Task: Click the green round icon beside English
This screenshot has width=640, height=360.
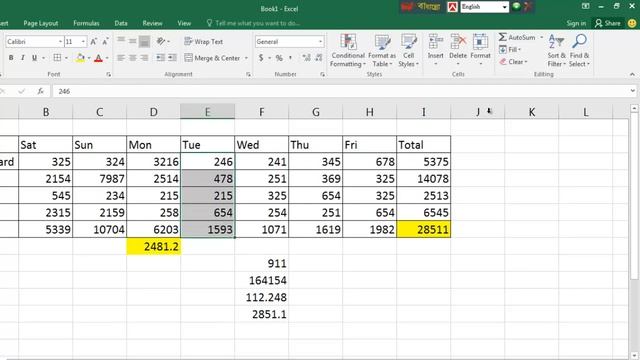Action: [x=517, y=6]
